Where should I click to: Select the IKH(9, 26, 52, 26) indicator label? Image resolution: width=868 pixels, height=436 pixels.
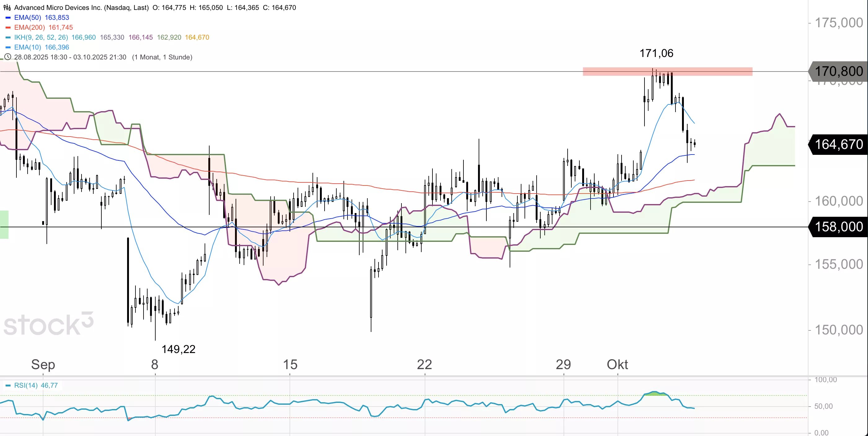tap(41, 37)
